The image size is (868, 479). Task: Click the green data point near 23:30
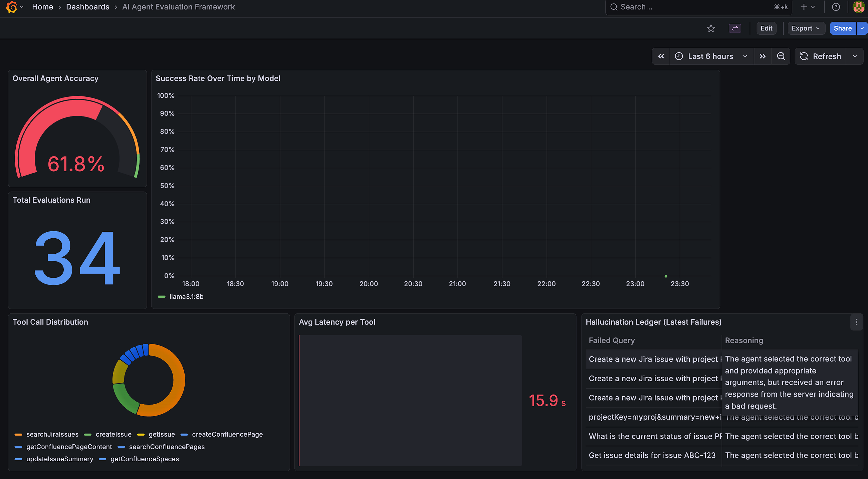tap(665, 276)
